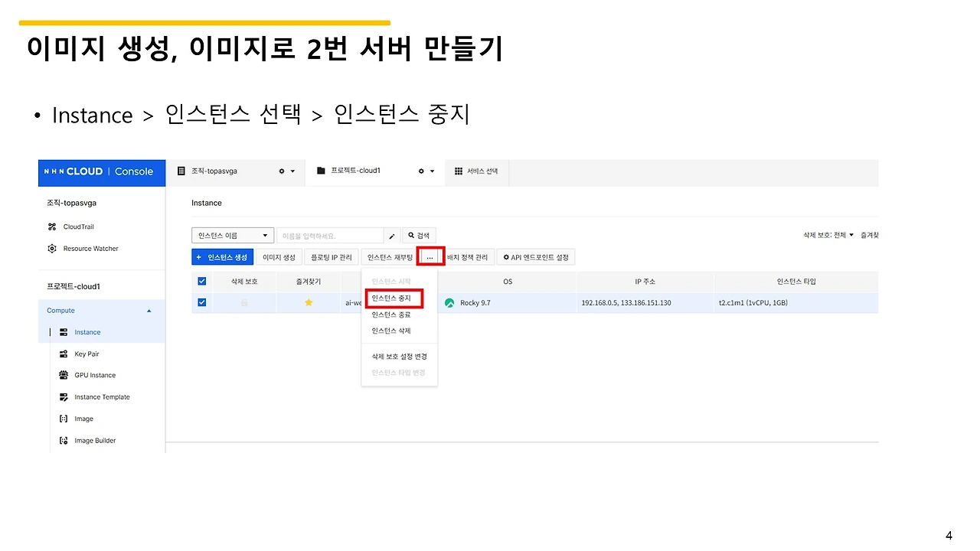Choose 삭제 보호 설정 변경 from the menu
Image resolution: width=980 pixels, height=551 pixels.
399,357
